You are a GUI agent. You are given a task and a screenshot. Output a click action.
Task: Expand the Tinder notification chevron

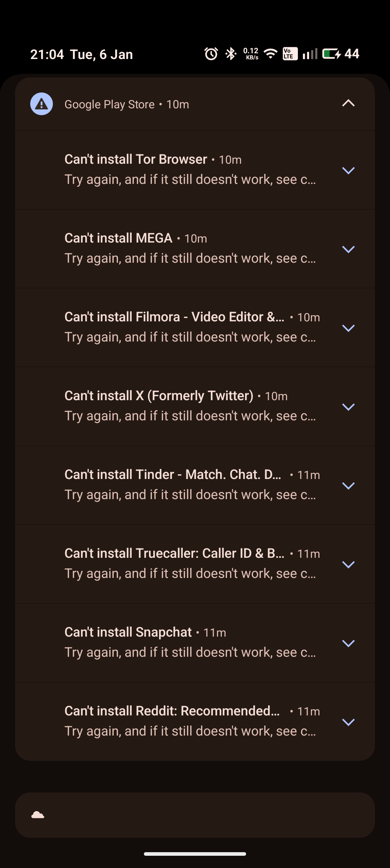point(348,485)
